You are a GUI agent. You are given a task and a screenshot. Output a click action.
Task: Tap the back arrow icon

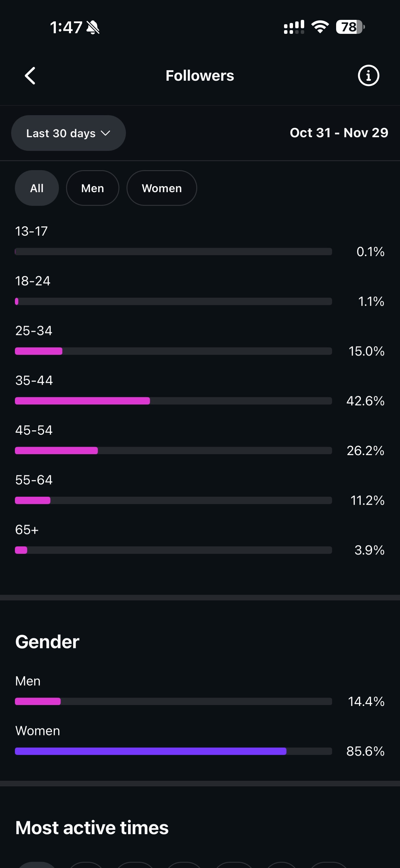(30, 75)
